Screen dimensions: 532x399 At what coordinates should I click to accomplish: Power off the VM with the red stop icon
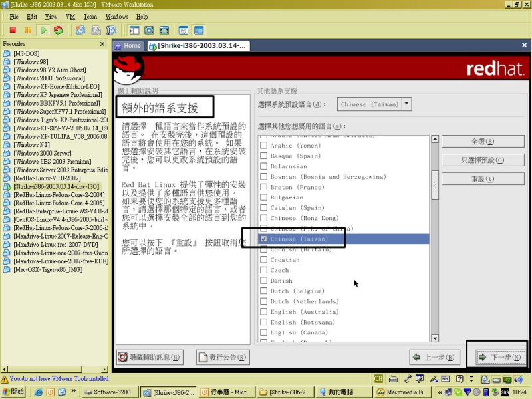click(x=13, y=30)
